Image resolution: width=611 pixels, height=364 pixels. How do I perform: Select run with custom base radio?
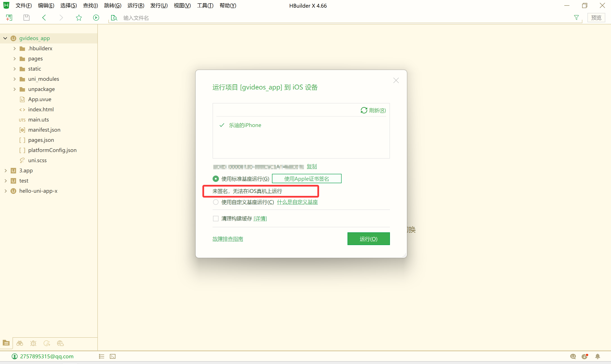(216, 202)
